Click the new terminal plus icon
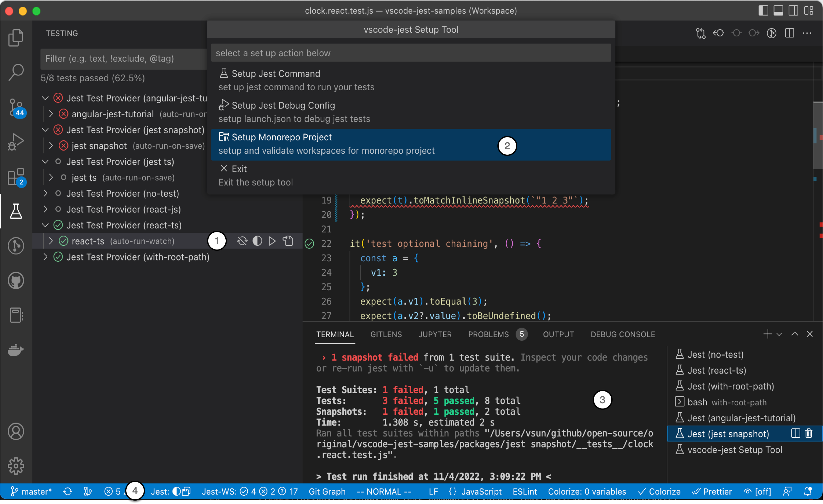 pyautogui.click(x=767, y=334)
